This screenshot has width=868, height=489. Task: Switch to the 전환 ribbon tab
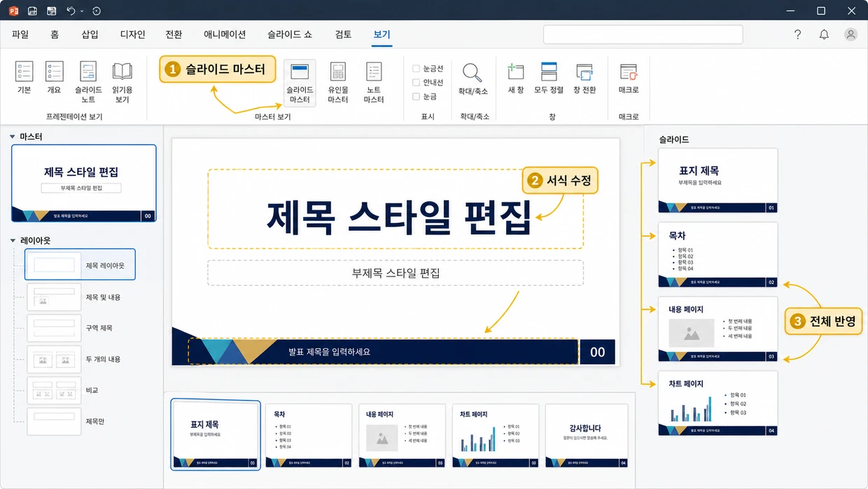point(174,34)
